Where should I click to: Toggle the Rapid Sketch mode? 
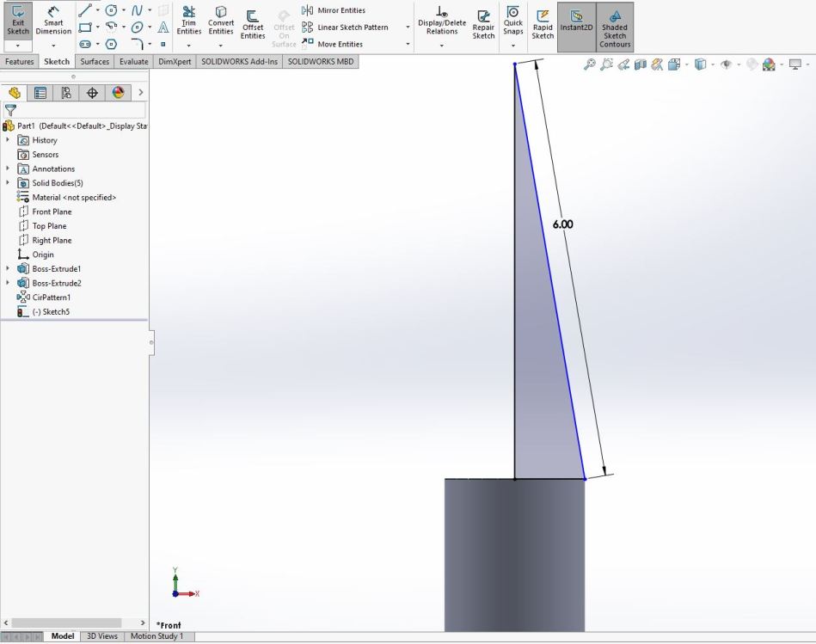coord(543,24)
